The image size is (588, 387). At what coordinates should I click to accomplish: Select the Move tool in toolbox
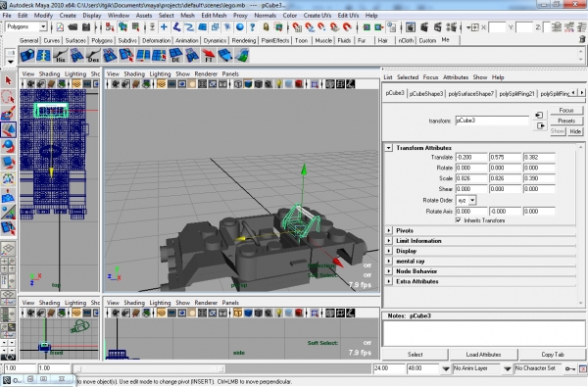(8, 129)
